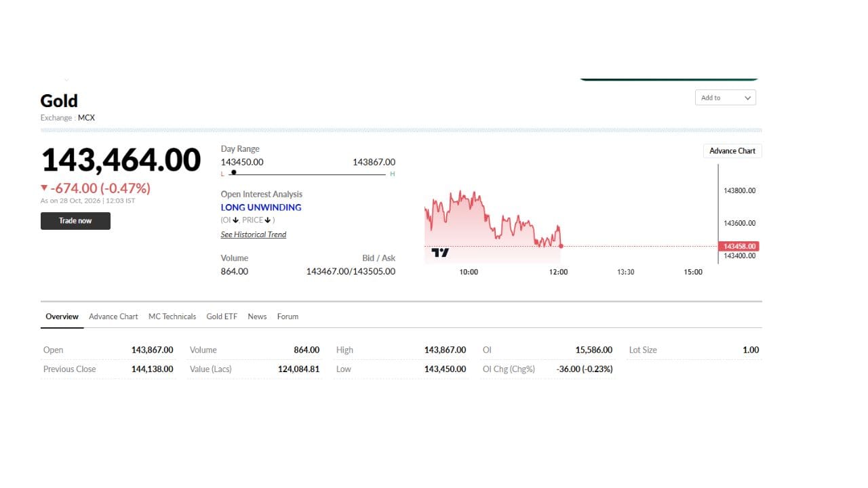Click the Volume value 864.00 in the overview table
Image resolution: width=868 pixels, height=488 pixels.
click(x=307, y=350)
